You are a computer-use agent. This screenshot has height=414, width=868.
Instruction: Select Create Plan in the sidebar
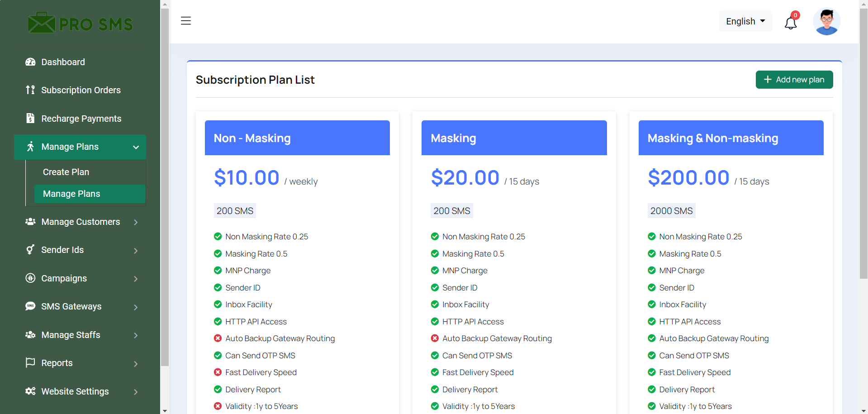click(x=66, y=172)
